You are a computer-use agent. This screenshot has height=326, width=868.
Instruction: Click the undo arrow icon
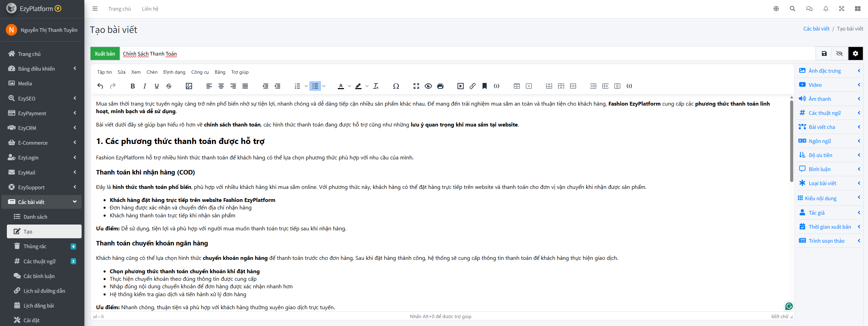tap(100, 86)
